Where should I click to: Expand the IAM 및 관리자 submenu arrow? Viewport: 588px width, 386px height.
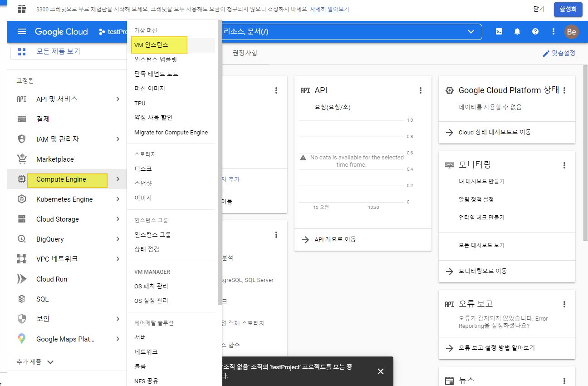tap(118, 139)
